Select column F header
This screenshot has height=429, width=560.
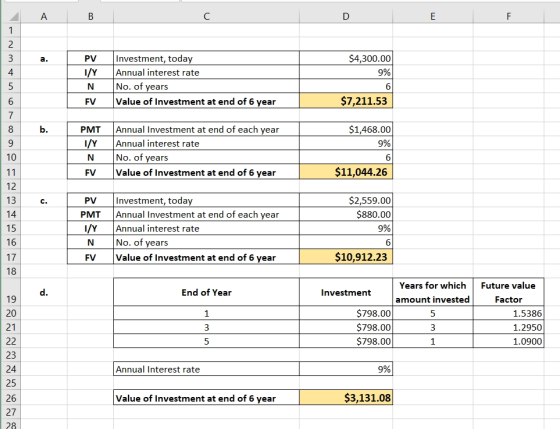pos(508,16)
